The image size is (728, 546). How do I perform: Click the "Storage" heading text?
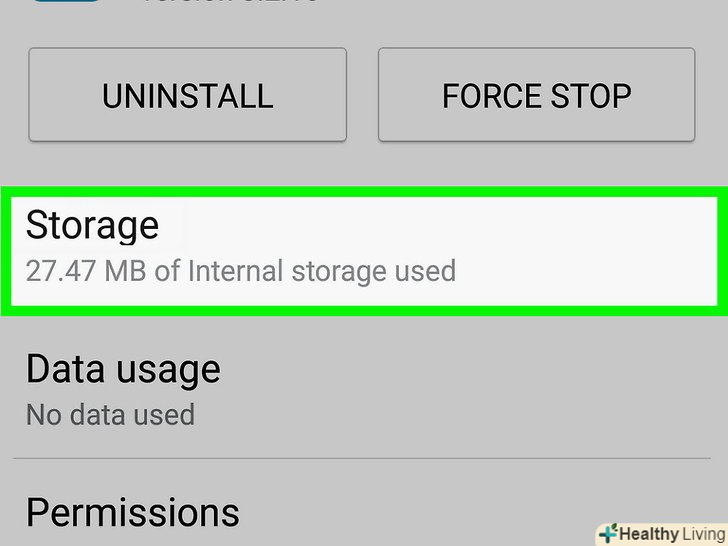tap(92, 225)
